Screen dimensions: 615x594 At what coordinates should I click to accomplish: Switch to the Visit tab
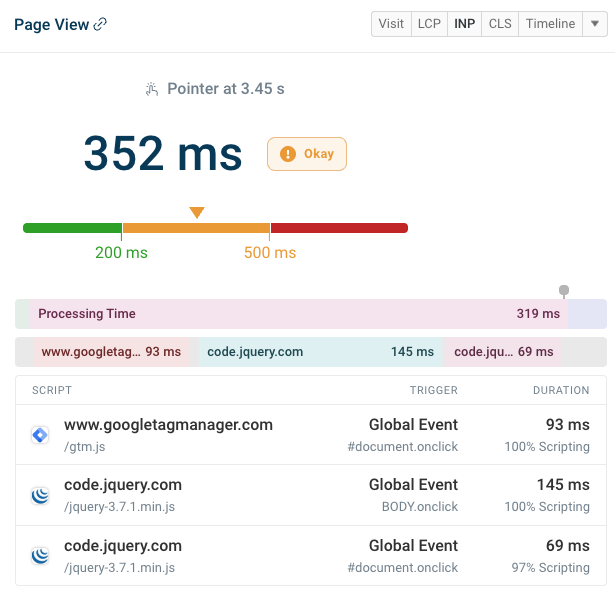click(x=391, y=24)
